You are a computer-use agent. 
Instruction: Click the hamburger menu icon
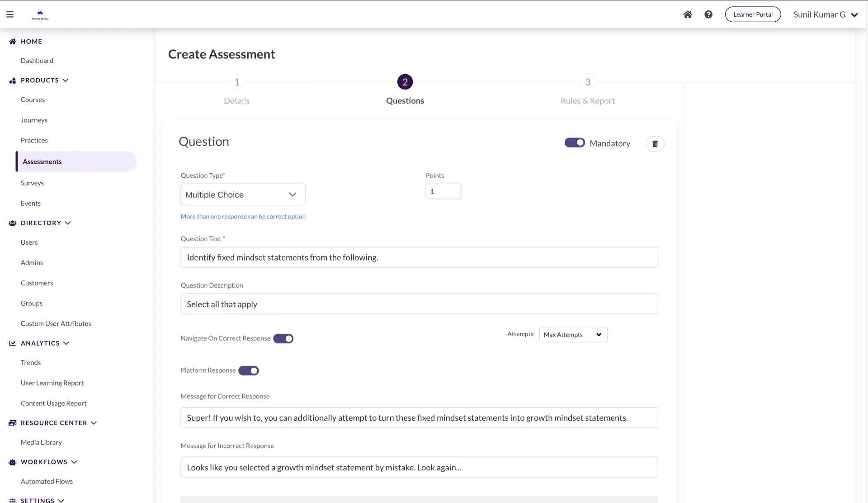coord(10,14)
